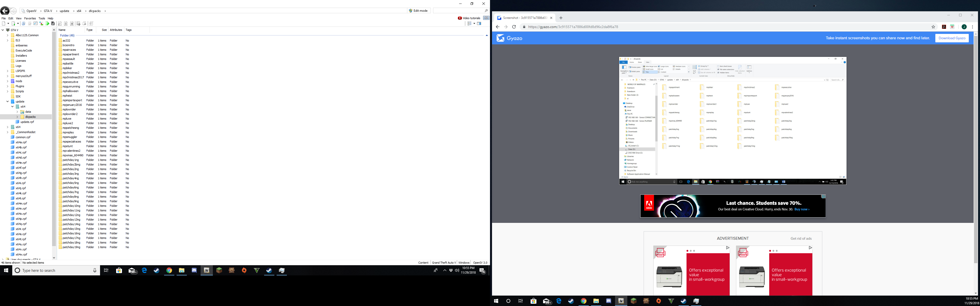Viewport: 980px width, 306px height.
Task: Collapse the Folder (46) group with chevron
Action: 487,35
